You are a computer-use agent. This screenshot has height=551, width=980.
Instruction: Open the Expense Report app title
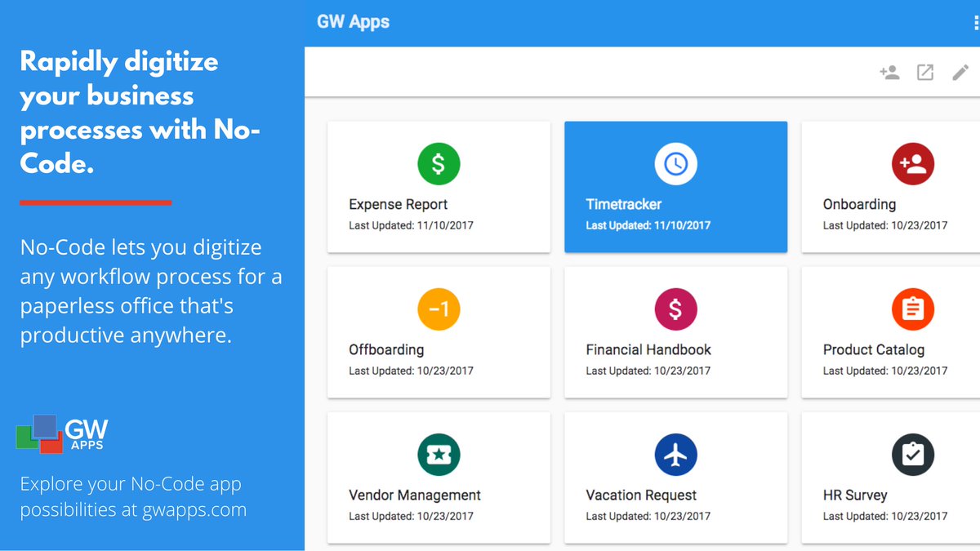coord(399,204)
